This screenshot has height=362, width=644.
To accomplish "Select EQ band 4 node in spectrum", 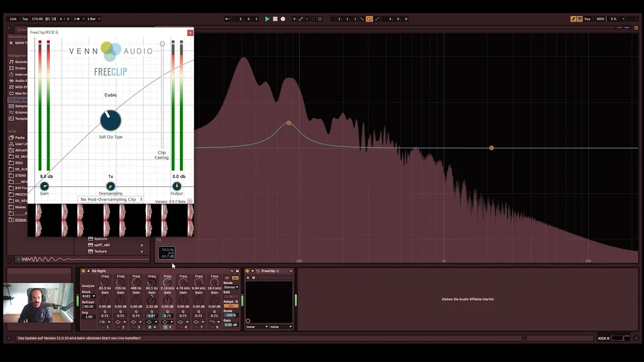I will 289,123.
